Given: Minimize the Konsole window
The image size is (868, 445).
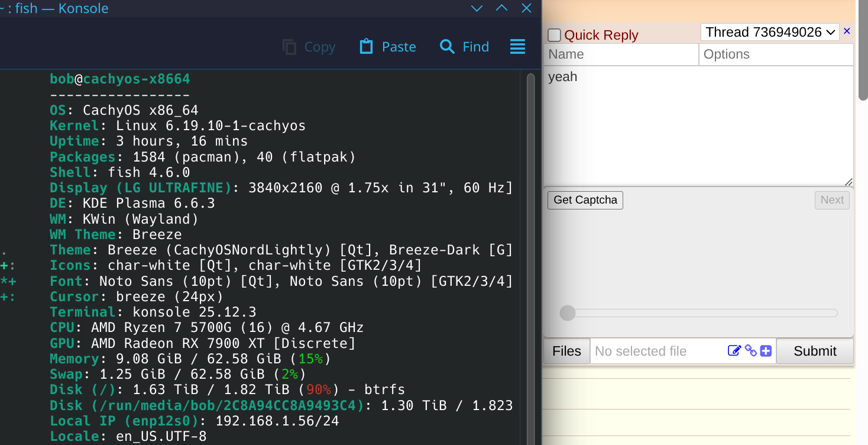Looking at the screenshot, I should [x=477, y=8].
